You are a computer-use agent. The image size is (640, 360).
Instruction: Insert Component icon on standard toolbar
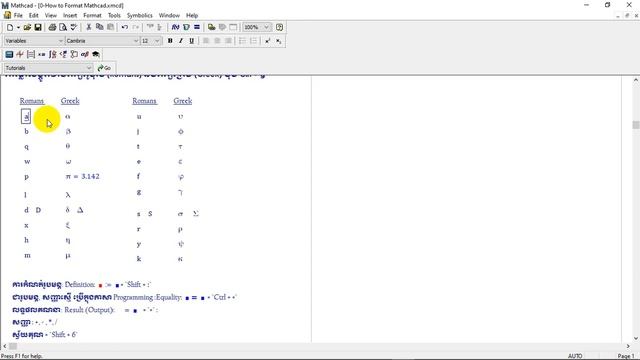point(222,27)
